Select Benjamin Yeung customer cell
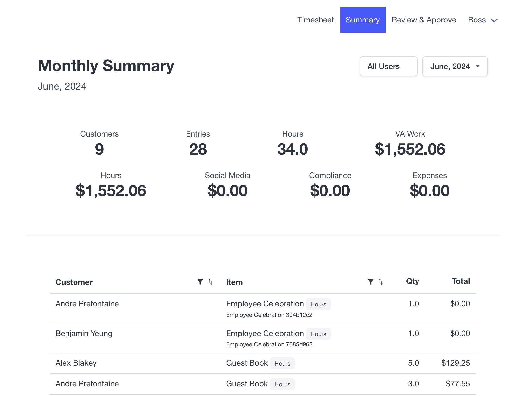 (x=84, y=333)
